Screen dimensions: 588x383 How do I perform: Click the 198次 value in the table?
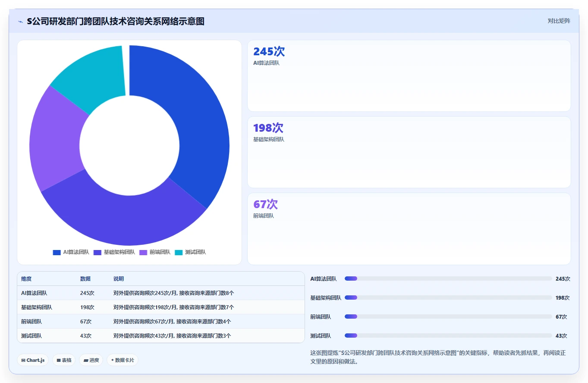click(x=87, y=307)
